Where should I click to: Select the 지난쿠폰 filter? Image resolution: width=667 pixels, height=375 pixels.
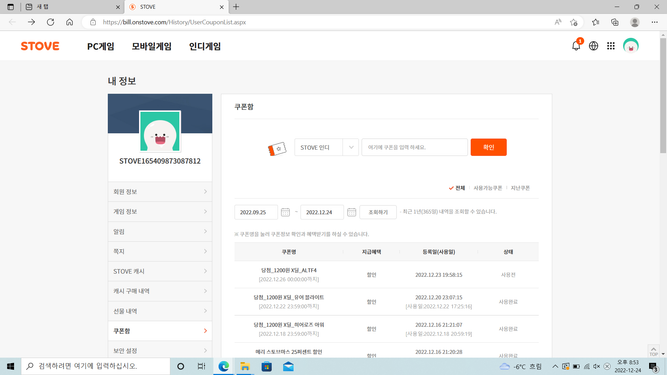(520, 188)
